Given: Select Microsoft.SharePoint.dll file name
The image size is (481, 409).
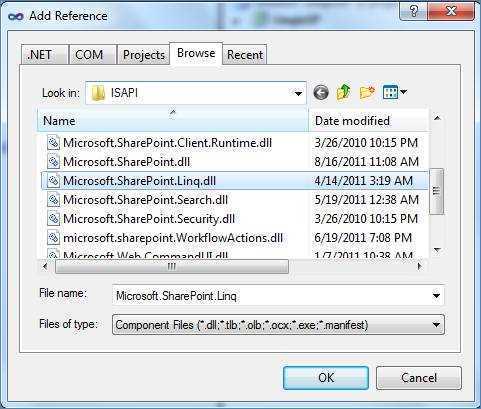Looking at the screenshot, I should tap(127, 162).
